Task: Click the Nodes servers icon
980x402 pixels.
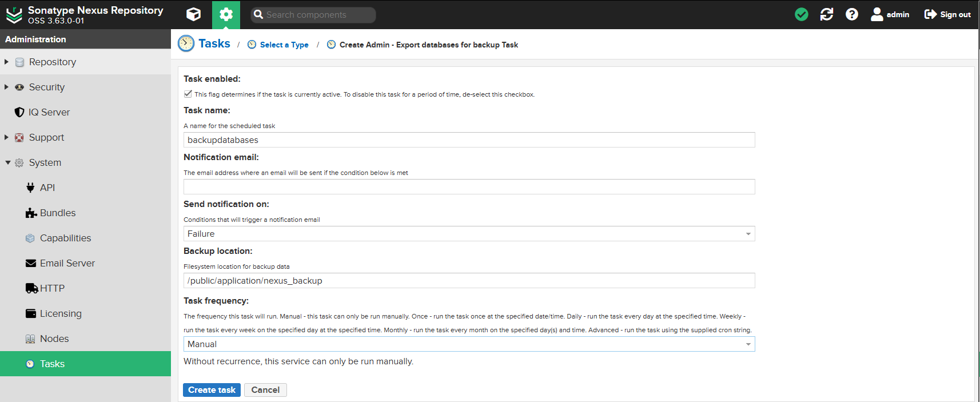Action: pos(30,339)
